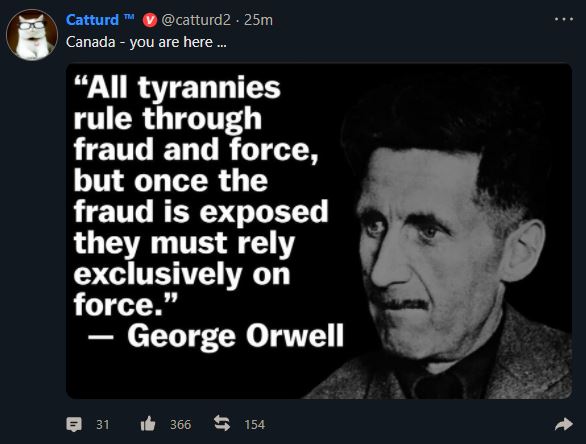586x444 pixels.
Task: Click the 366 likes count
Action: coord(181,425)
